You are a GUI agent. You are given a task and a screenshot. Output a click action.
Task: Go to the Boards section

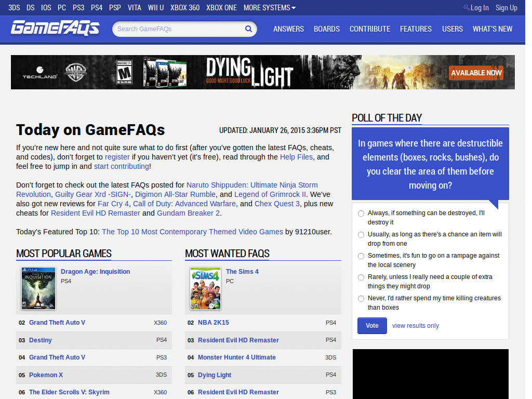pyautogui.click(x=327, y=29)
